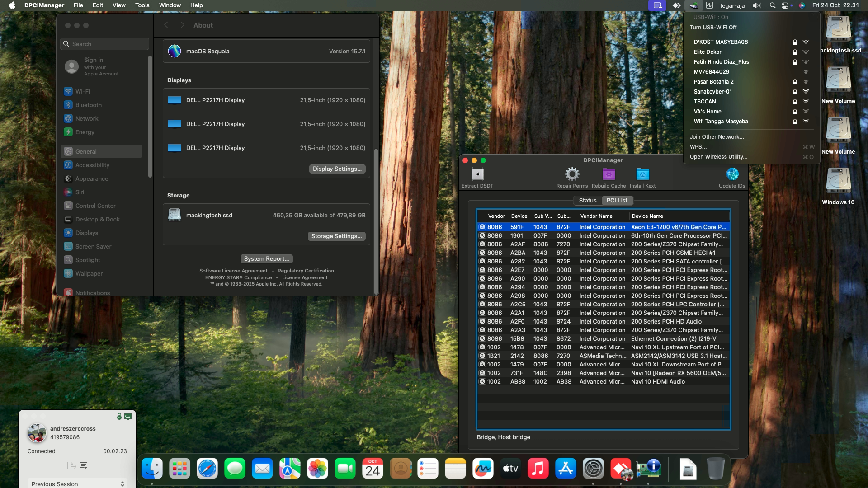The width and height of the screenshot is (868, 488).
Task: Select the Ethernet Connection (2) I219-V row
Action: point(604,339)
